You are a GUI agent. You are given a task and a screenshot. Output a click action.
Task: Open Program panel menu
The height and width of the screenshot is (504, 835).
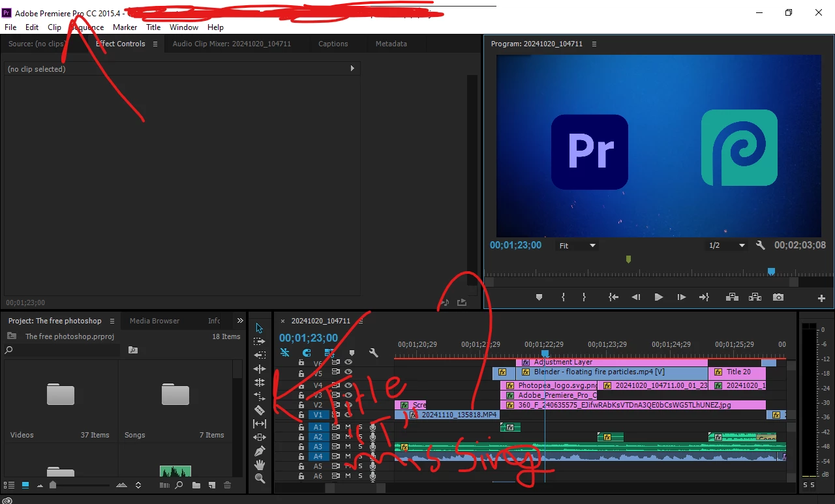[594, 44]
